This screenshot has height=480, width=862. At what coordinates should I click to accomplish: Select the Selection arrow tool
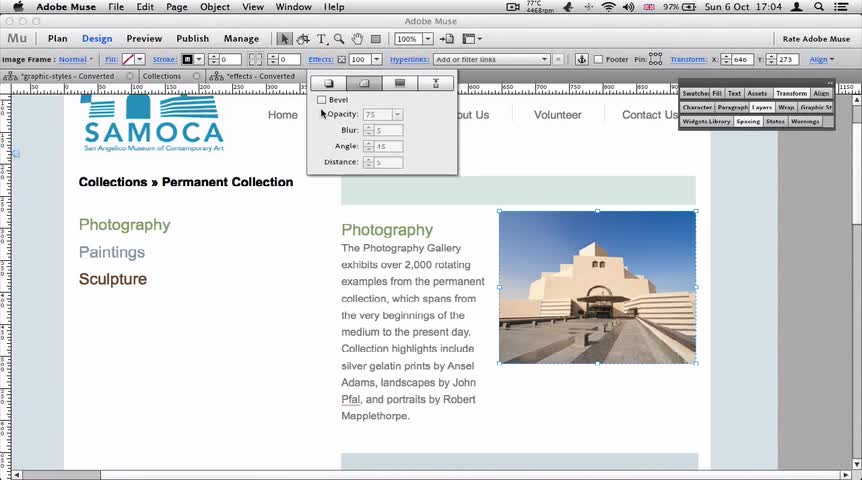285,39
